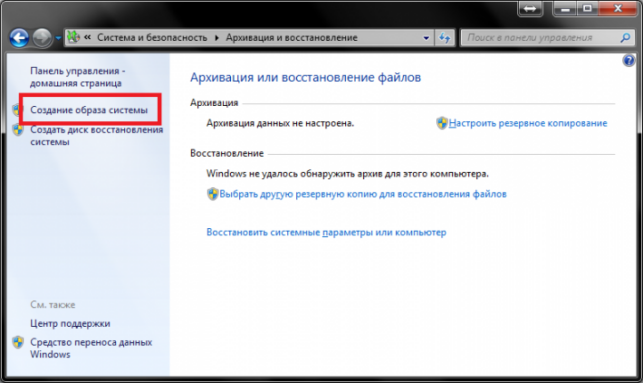Open help with the question mark icon
Screen dimensions: 643x383
click(629, 61)
